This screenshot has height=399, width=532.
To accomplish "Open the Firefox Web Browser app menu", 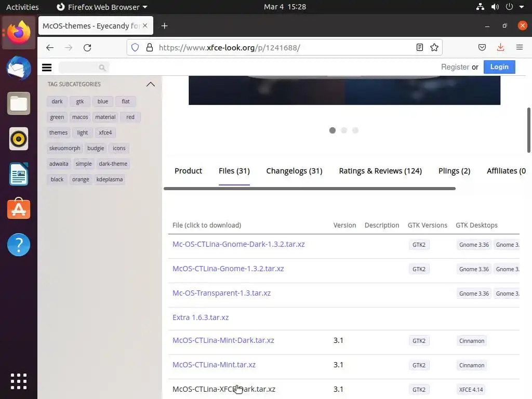I will click(x=102, y=7).
